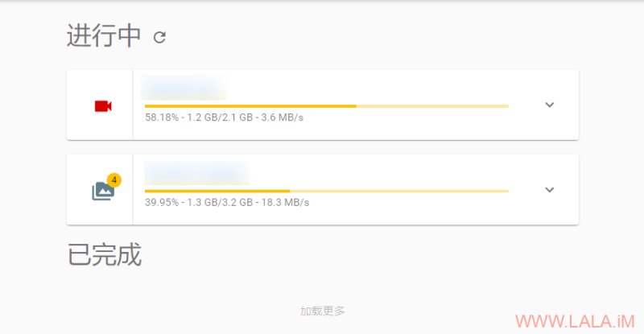Click the image collection icon
Viewport: 644px width, 334px height.
point(102,191)
